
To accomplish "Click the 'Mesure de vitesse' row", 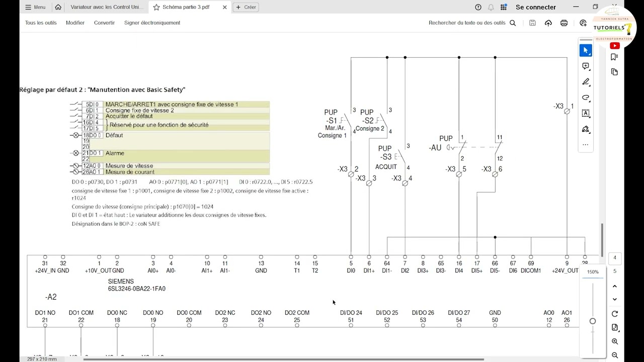I will 176,166.
